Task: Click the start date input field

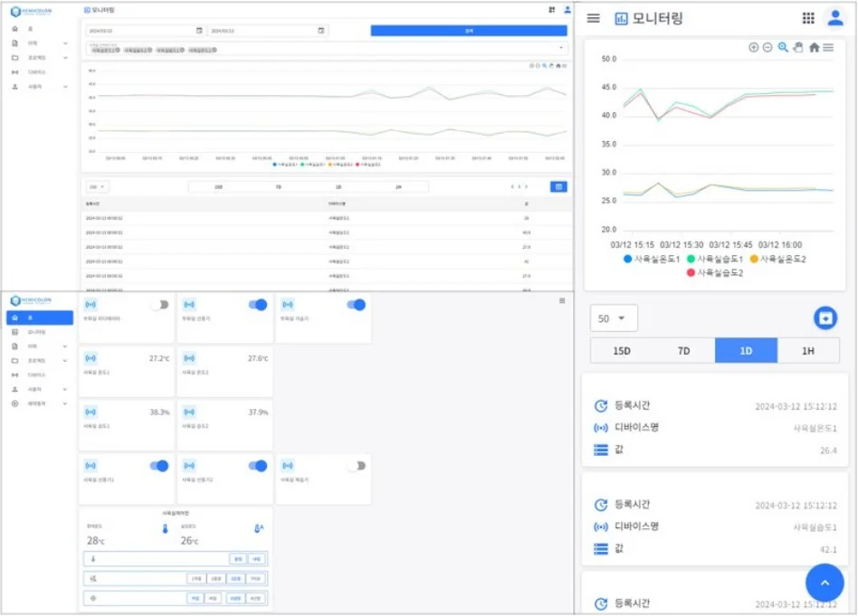Action: 145,31
